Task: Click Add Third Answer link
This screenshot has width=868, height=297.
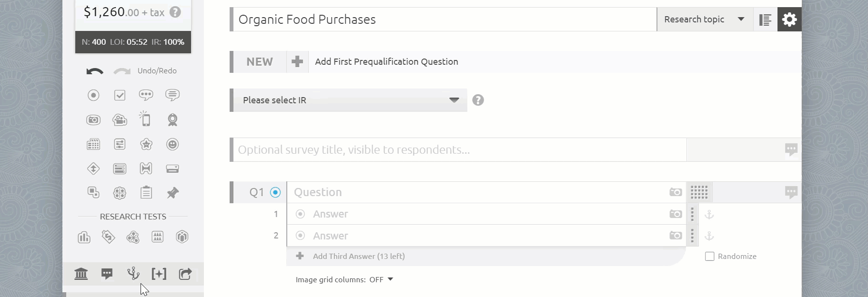Action: pyautogui.click(x=359, y=256)
